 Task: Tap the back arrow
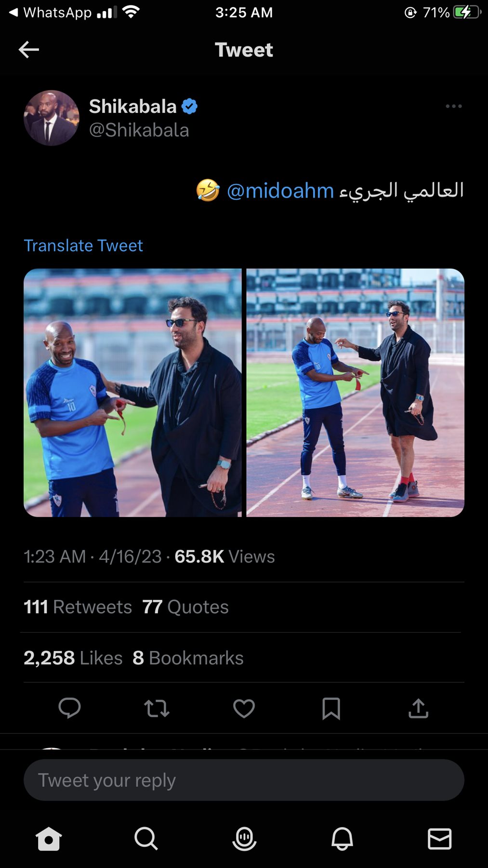click(29, 50)
